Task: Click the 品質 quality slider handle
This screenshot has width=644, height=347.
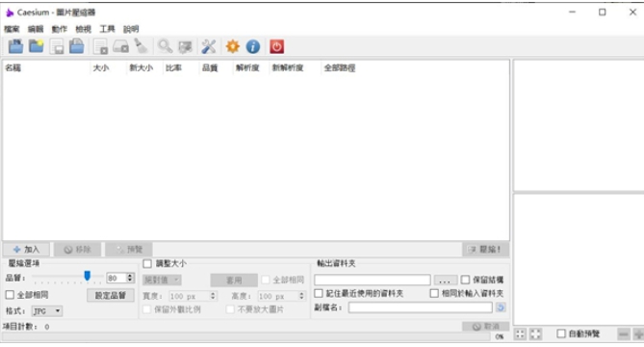Action: pyautogui.click(x=87, y=276)
